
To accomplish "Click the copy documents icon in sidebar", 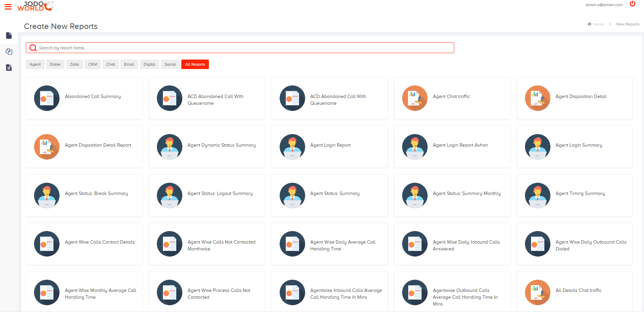I will point(9,51).
